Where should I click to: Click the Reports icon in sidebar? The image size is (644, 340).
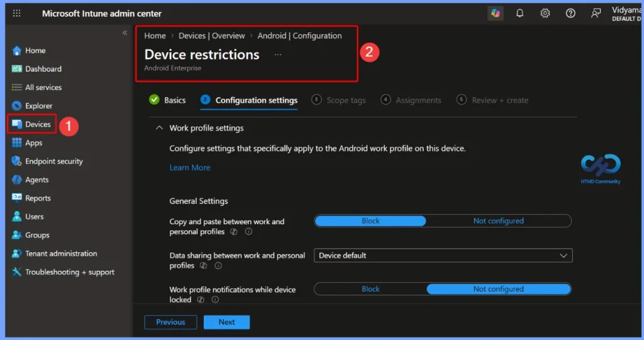point(16,197)
